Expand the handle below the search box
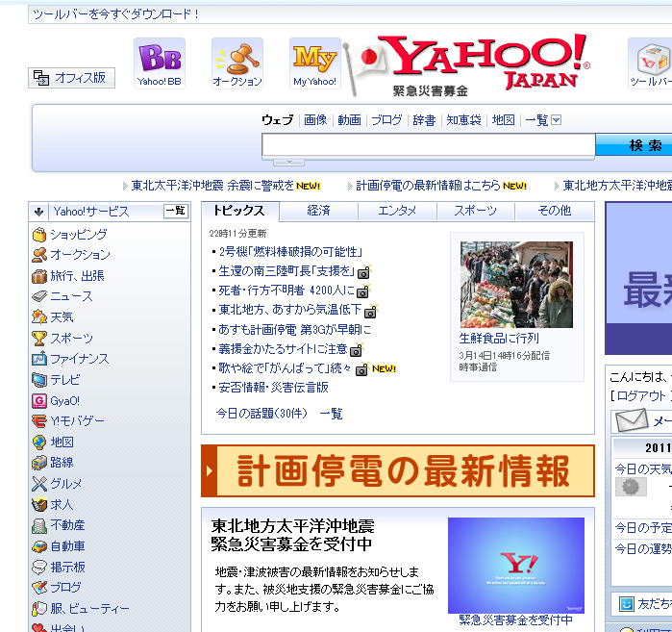Image resolution: width=672 pixels, height=632 pixels. (288, 162)
